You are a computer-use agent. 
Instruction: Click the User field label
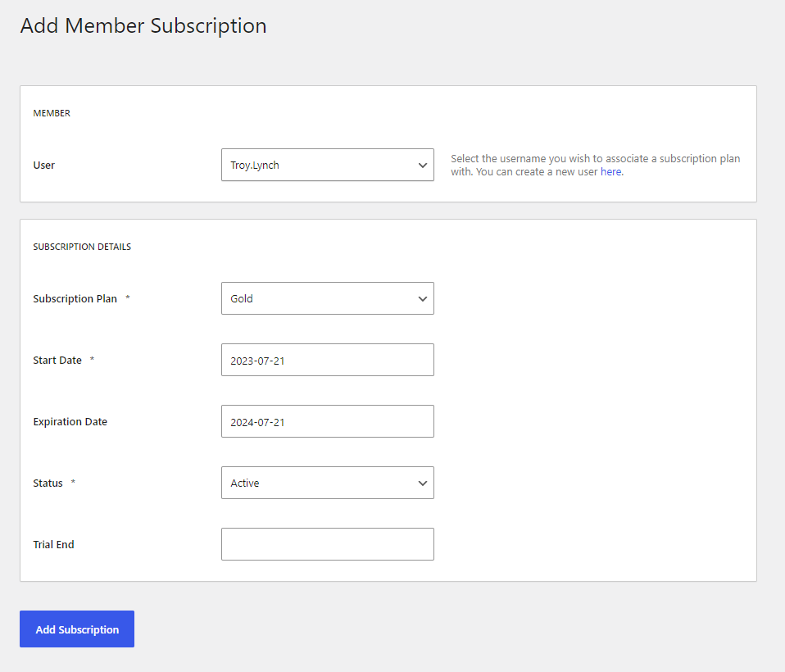pyautogui.click(x=44, y=166)
